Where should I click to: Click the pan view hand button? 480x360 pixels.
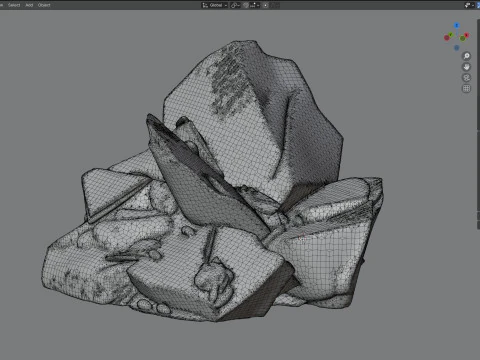point(467,67)
